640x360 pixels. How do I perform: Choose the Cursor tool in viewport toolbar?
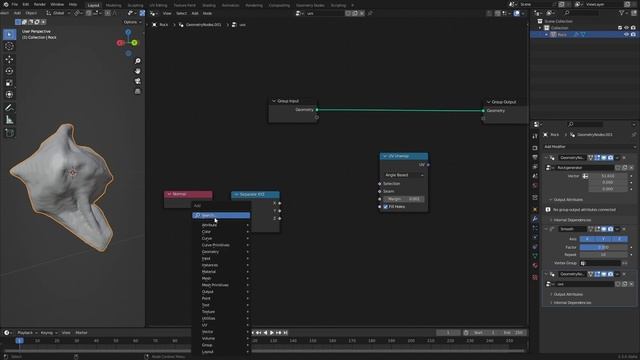point(9,47)
